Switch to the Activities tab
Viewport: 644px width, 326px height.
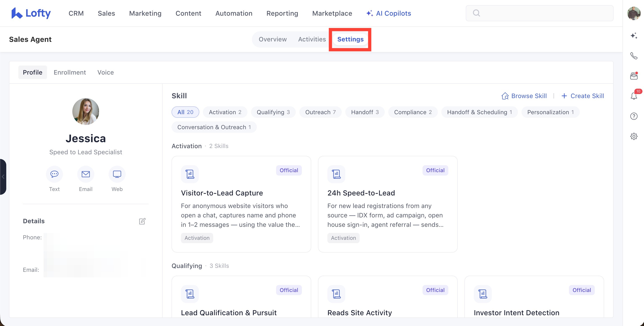pos(312,39)
